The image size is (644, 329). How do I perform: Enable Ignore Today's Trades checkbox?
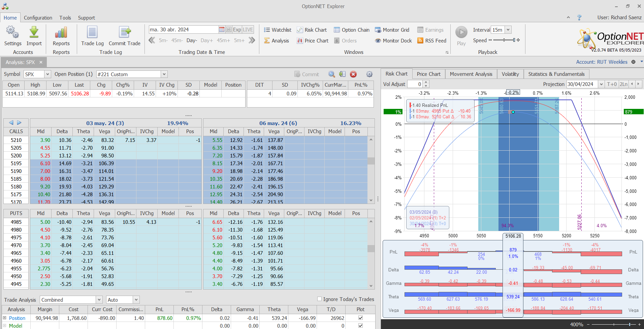(x=319, y=299)
